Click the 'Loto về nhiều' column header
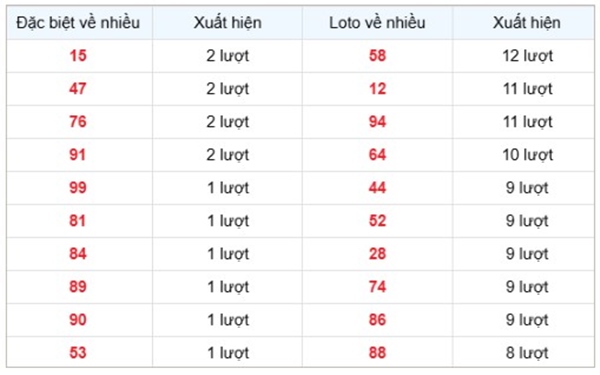The image size is (600, 375). pos(377,23)
